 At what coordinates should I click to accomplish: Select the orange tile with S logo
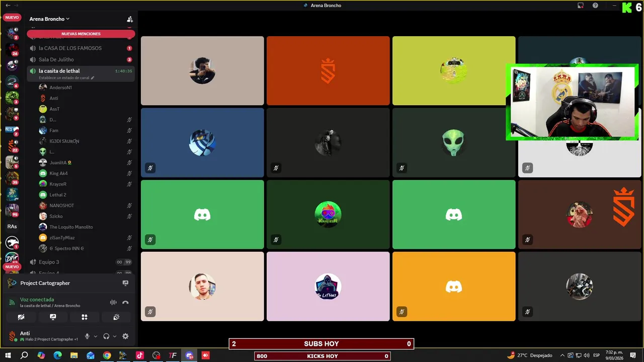328,71
